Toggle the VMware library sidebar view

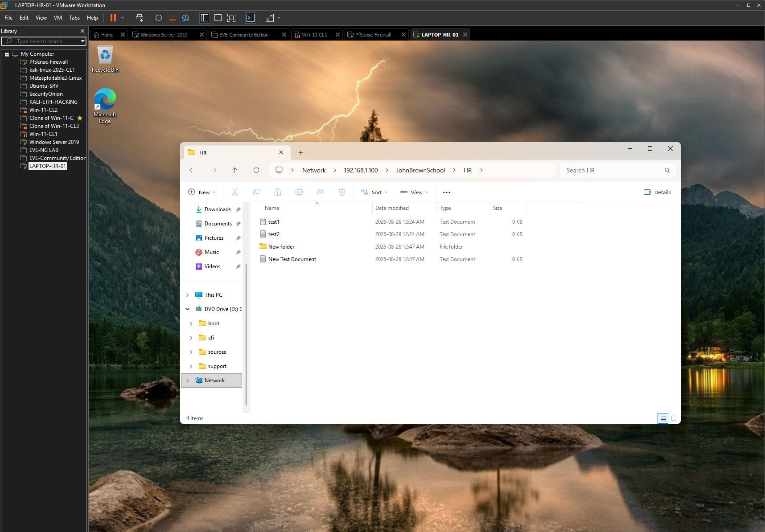[x=205, y=18]
